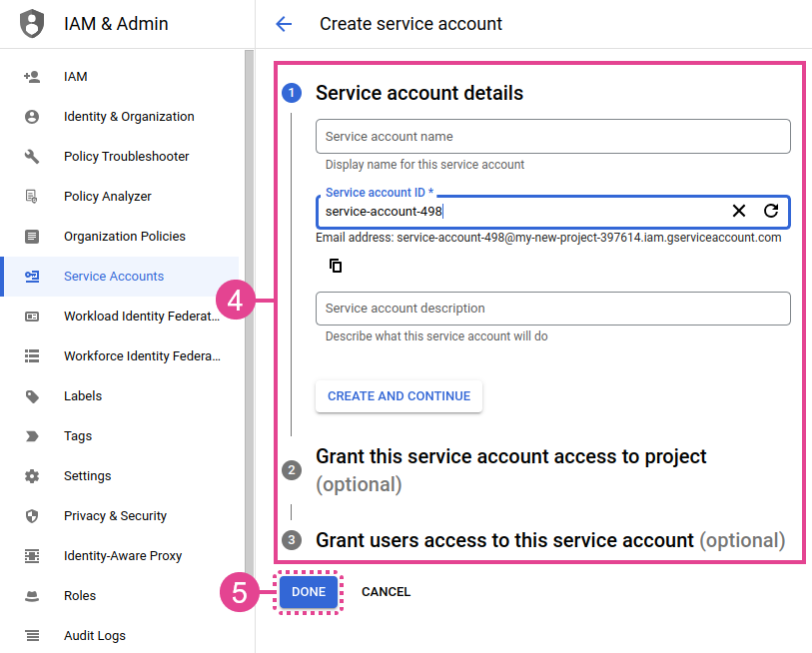This screenshot has height=653, width=812.
Task: Click the IAM & Admin title text
Action: [116, 24]
